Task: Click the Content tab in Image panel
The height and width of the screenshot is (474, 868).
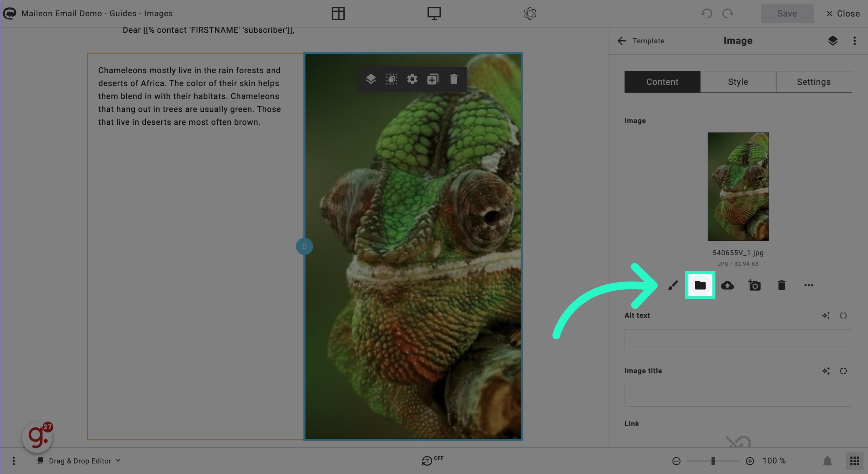Action: [x=662, y=82]
